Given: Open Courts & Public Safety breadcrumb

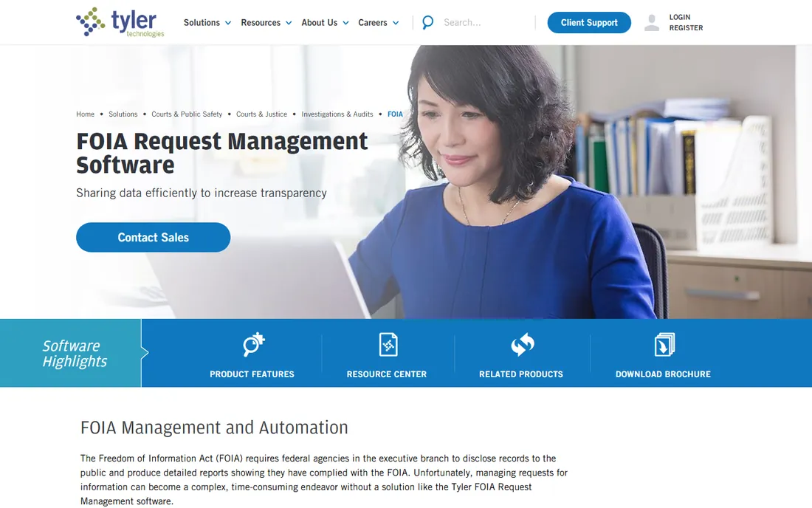Looking at the screenshot, I should tap(187, 114).
